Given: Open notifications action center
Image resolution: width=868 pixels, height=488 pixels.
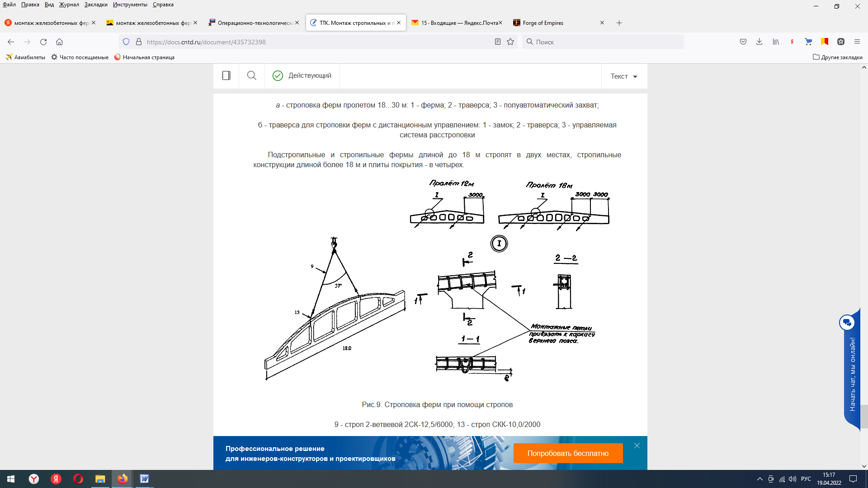Looking at the screenshot, I should [853, 479].
